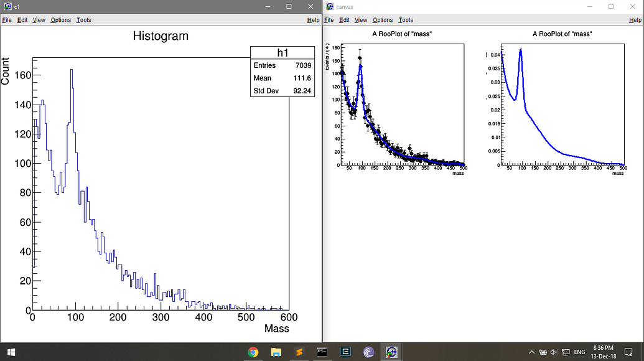
Task: Open the volume control in the system tray
Action: coord(554,352)
